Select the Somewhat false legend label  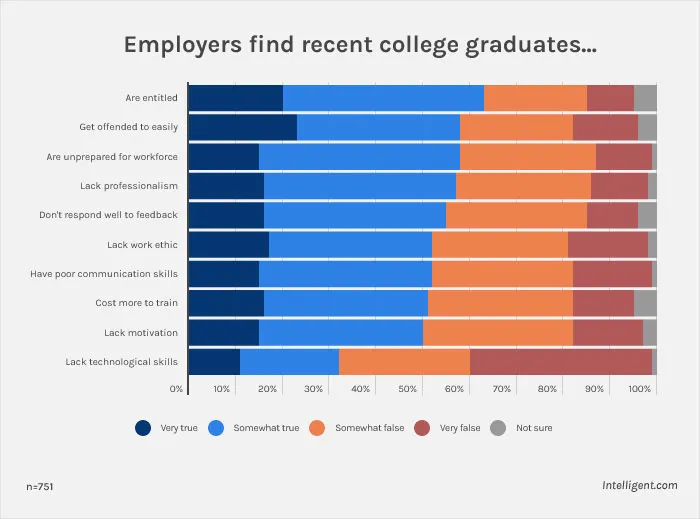point(370,428)
